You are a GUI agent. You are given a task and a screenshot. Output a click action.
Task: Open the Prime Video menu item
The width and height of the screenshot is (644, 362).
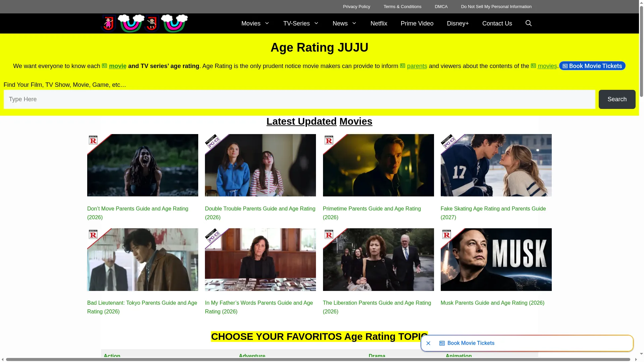point(417,23)
